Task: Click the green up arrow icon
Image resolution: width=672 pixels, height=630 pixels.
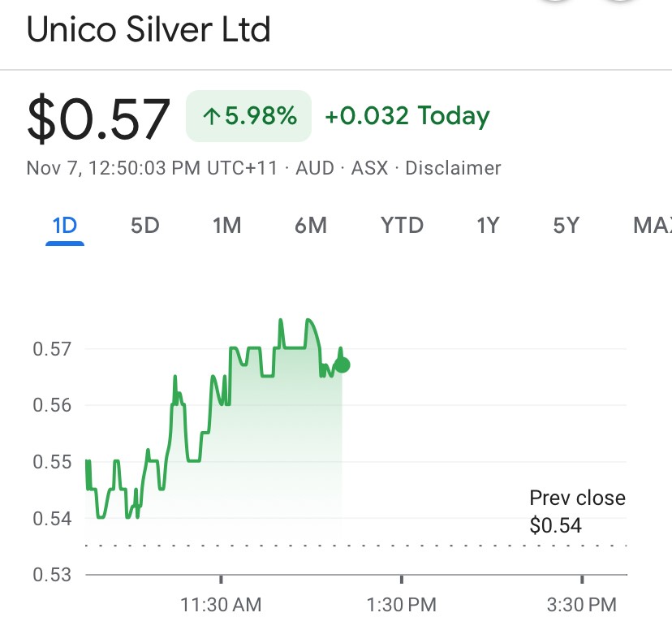Action: point(212,117)
